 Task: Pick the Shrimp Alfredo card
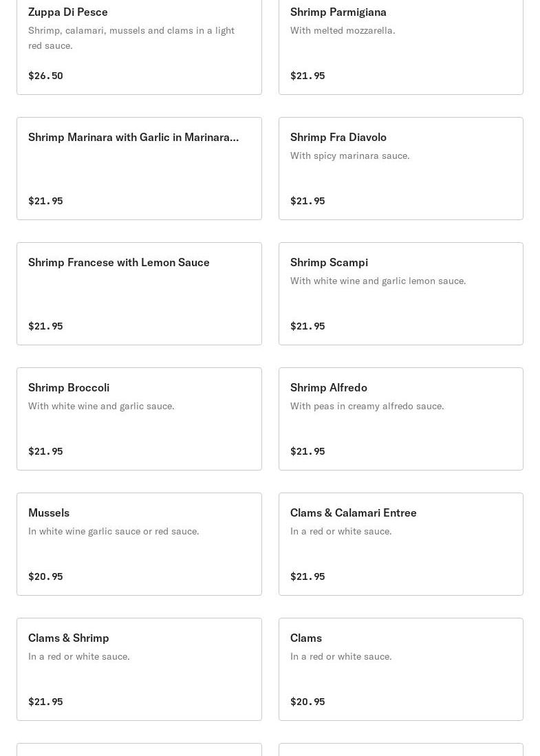[x=400, y=419]
